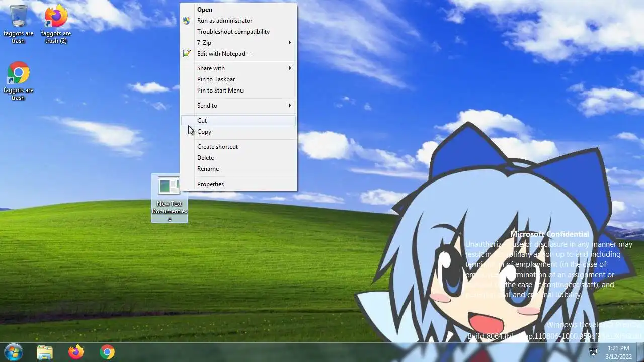Click the Show desktop strip beside the clock

click(640, 352)
